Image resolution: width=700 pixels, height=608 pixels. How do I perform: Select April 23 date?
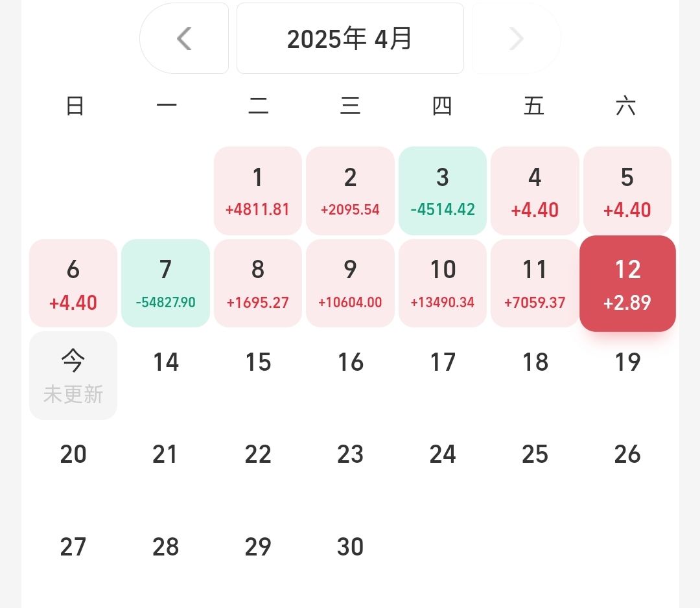350,455
